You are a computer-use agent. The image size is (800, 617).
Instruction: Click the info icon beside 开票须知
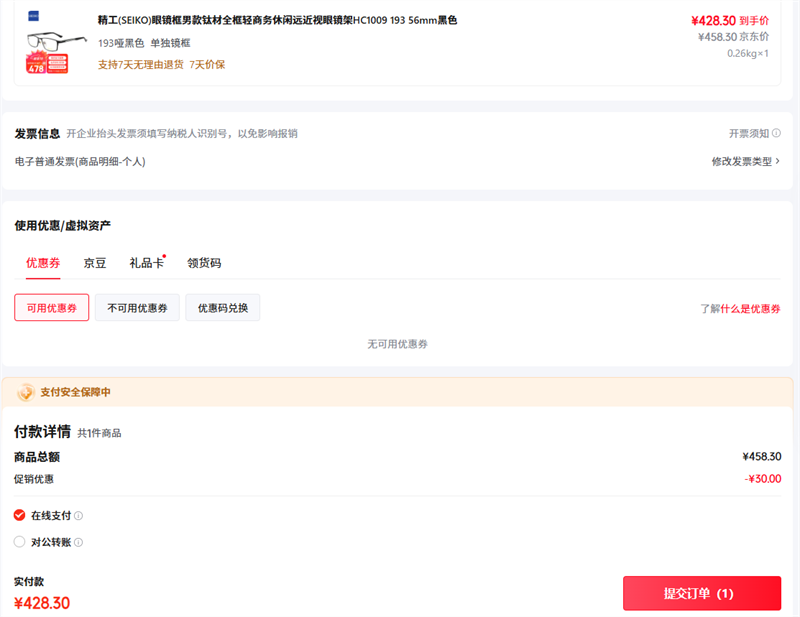point(776,134)
